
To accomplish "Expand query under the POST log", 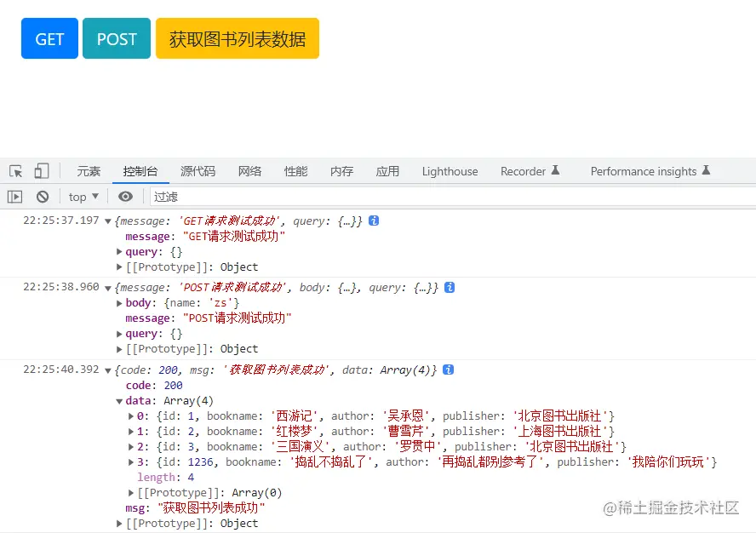I will point(119,333).
